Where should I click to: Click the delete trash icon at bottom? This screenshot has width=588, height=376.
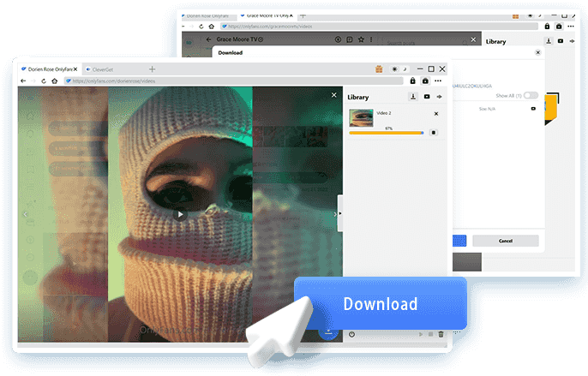(441, 334)
